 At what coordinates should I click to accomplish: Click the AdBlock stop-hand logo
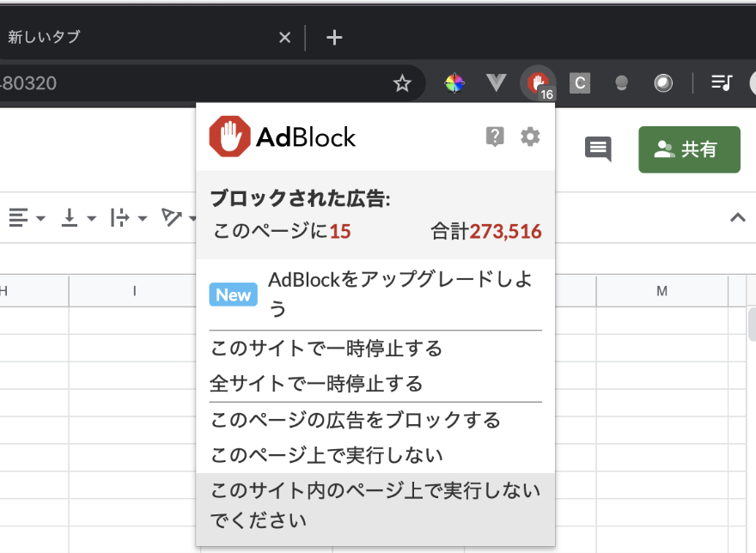point(229,137)
